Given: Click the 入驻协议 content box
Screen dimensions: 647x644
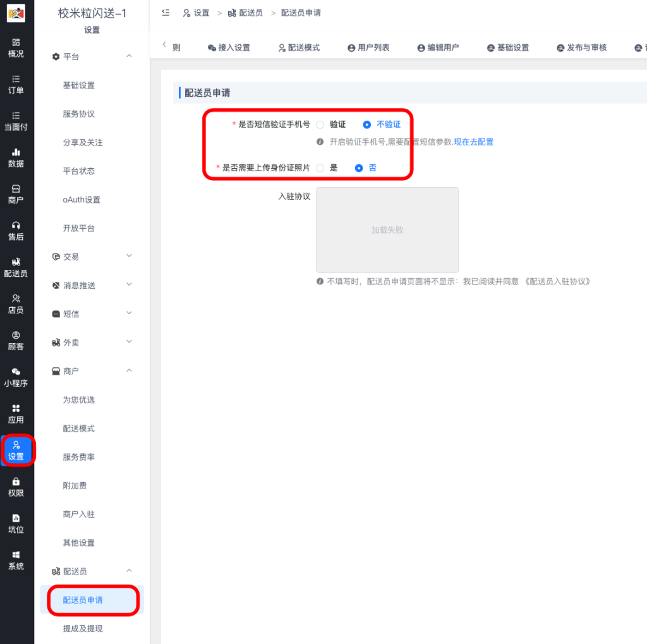Looking at the screenshot, I should (x=387, y=230).
